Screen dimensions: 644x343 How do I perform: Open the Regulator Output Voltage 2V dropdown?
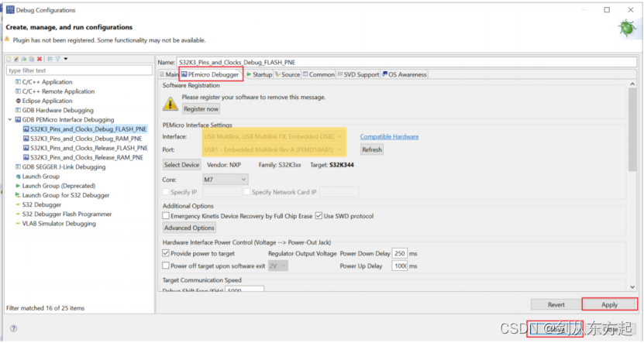click(x=278, y=266)
